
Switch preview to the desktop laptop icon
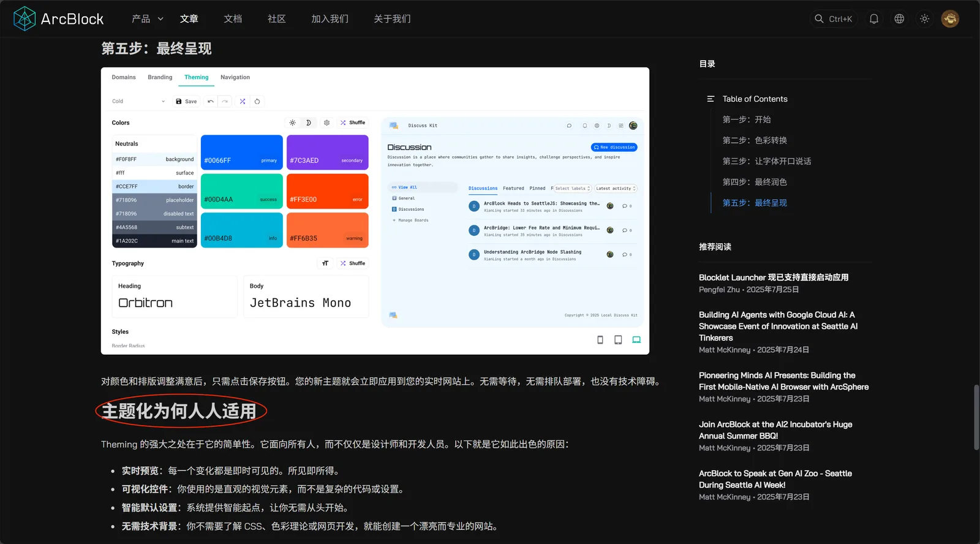[636, 340]
